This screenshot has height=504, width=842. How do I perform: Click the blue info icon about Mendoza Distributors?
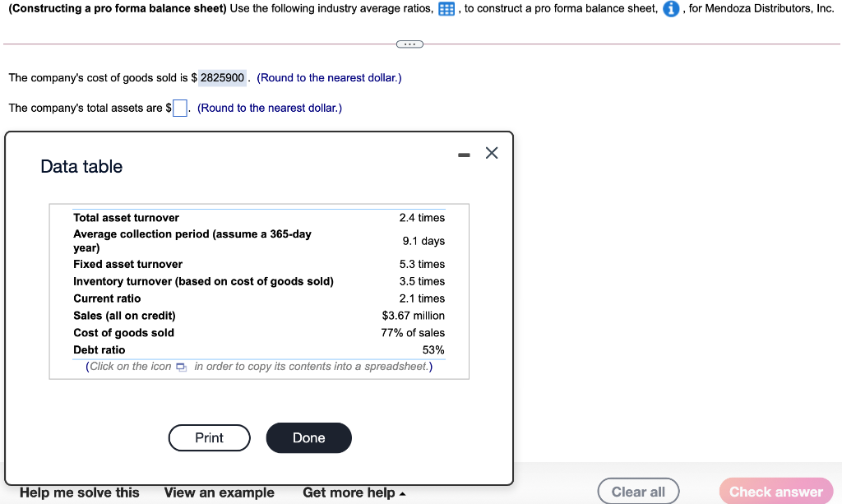click(x=672, y=9)
